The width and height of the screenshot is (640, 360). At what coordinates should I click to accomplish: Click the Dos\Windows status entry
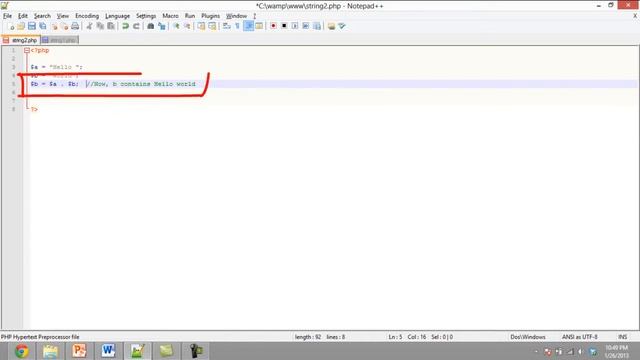pos(528,337)
